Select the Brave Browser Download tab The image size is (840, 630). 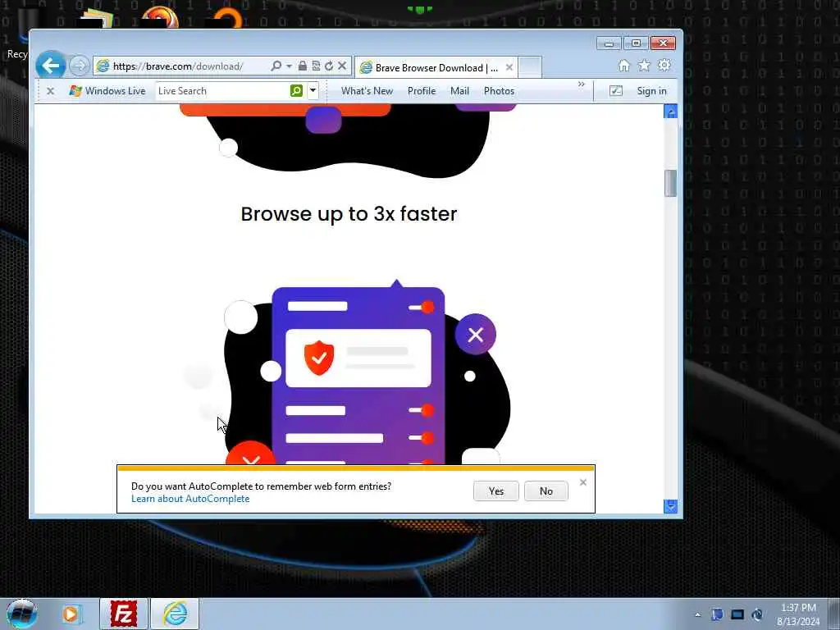click(436, 67)
